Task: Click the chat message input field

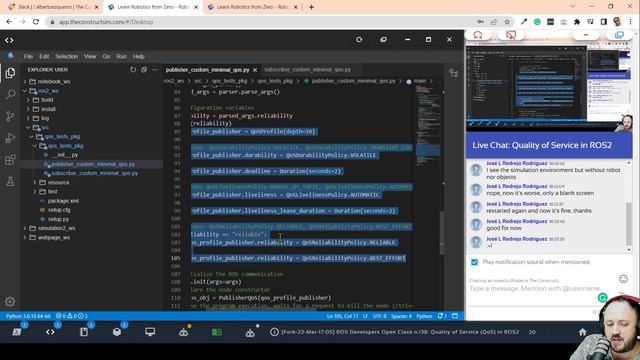Action: (x=535, y=289)
